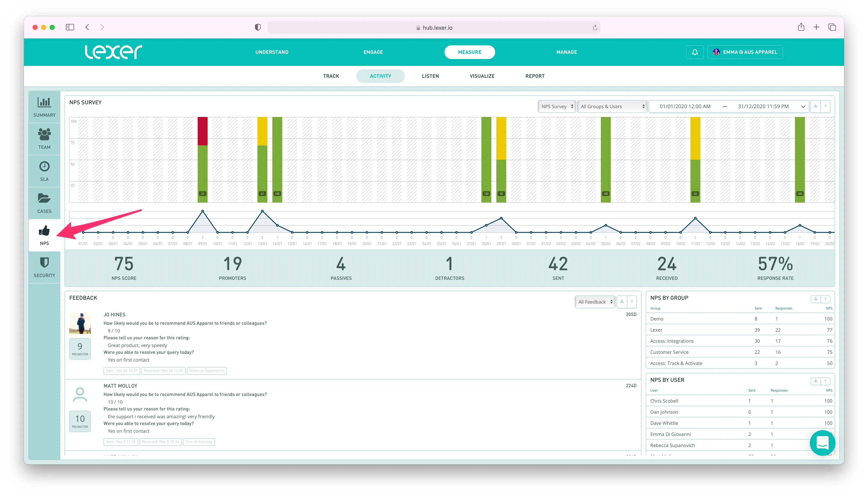Expand the All Groups & Users dropdown

pos(612,106)
